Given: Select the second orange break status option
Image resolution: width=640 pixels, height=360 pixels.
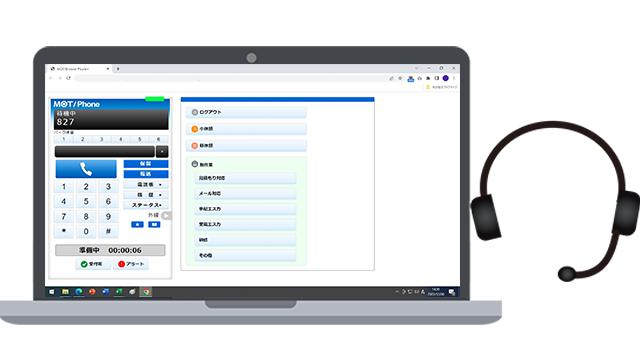Looking at the screenshot, I should click(x=247, y=146).
